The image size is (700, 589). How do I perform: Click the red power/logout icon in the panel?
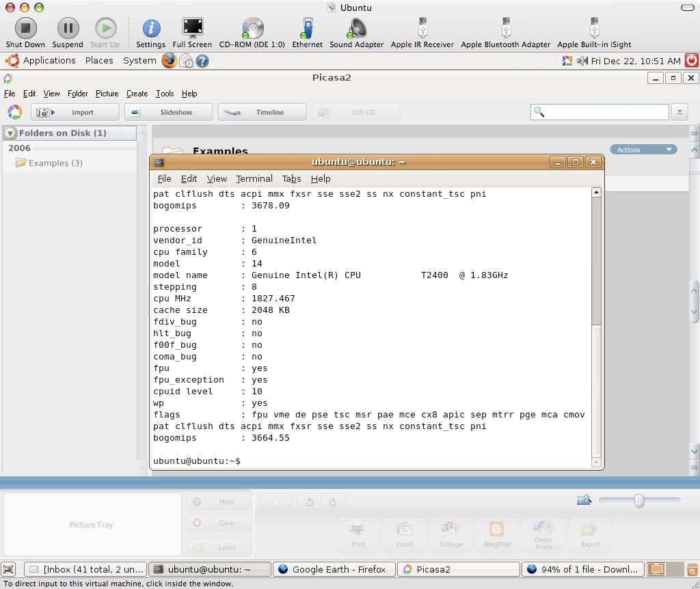pyautogui.click(x=692, y=60)
